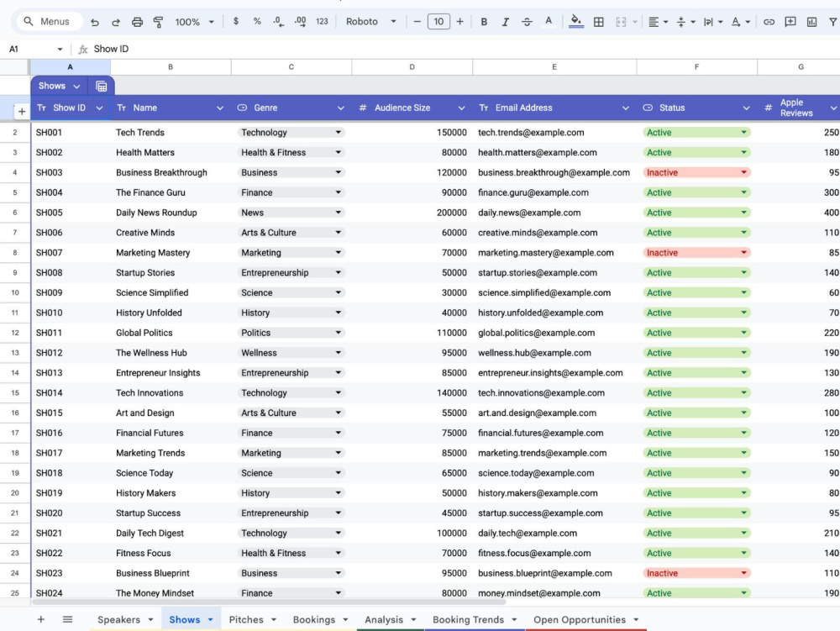Viewport: 840px width, 631px height.
Task: Open the all sheets list icon
Action: pyautogui.click(x=67, y=619)
